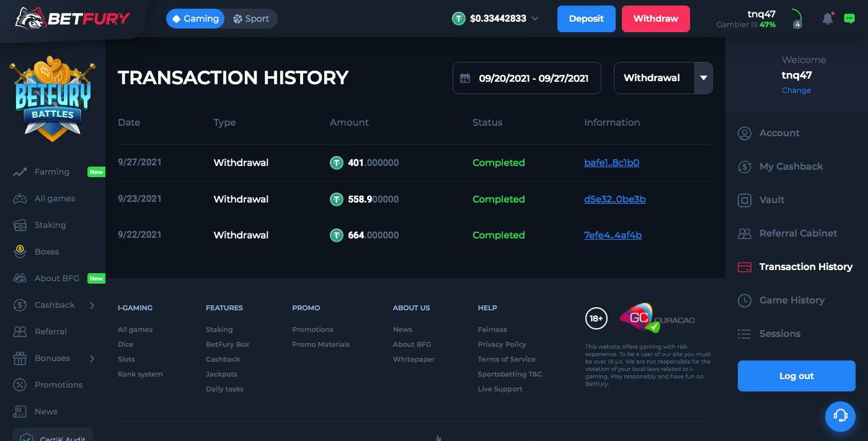
Task: Click the calendar icon in date field
Action: tap(465, 78)
